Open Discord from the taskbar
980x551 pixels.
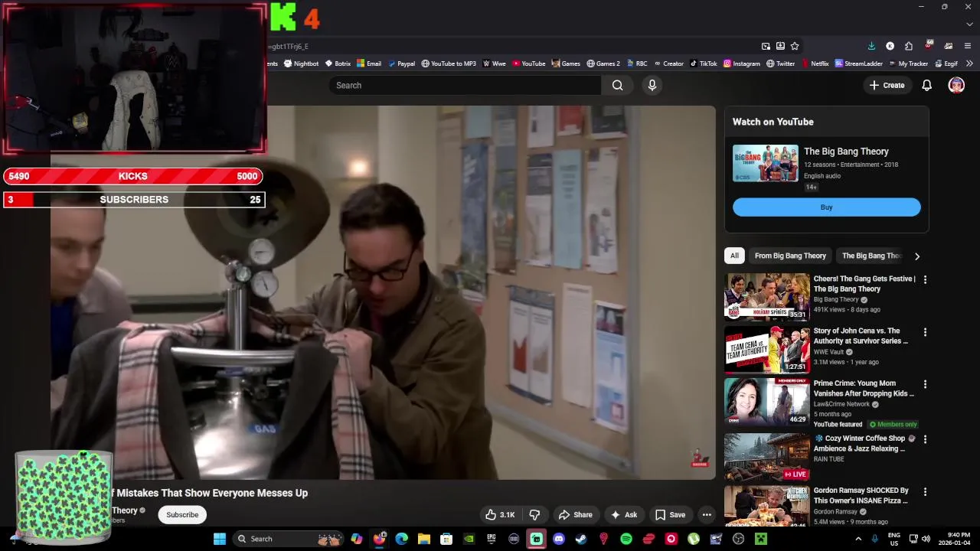point(559,539)
